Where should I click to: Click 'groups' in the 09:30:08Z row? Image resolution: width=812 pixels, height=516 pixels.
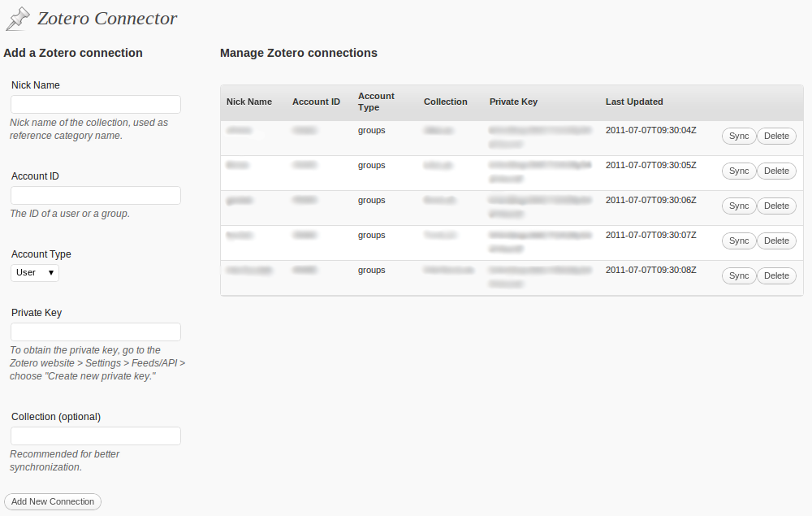coord(371,271)
